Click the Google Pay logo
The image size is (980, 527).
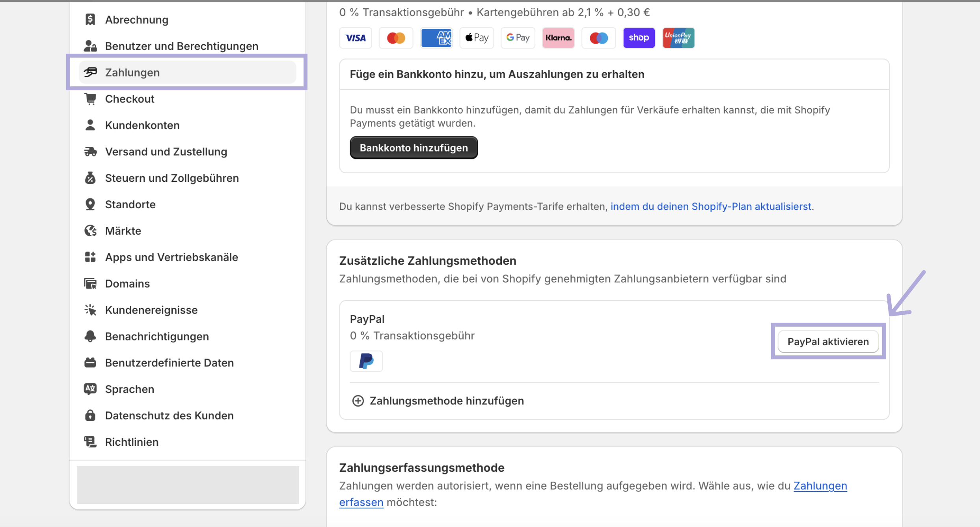(x=518, y=38)
